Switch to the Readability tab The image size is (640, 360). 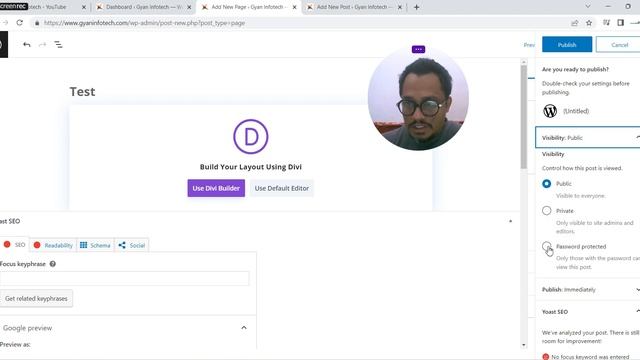coord(53,245)
